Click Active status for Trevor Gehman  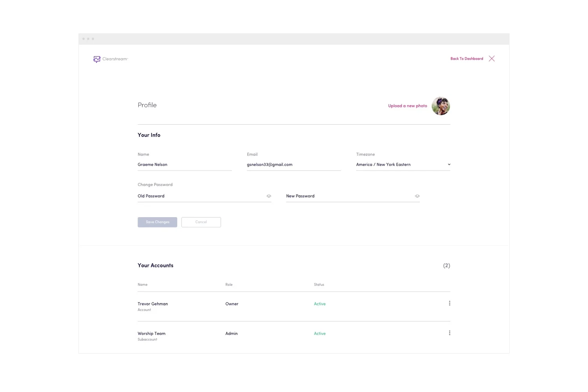(319, 304)
